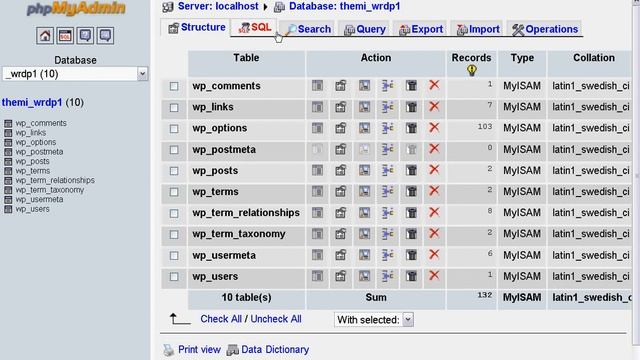Open the SQL tab
Image resolution: width=640 pixels, height=360 pixels.
[255, 27]
